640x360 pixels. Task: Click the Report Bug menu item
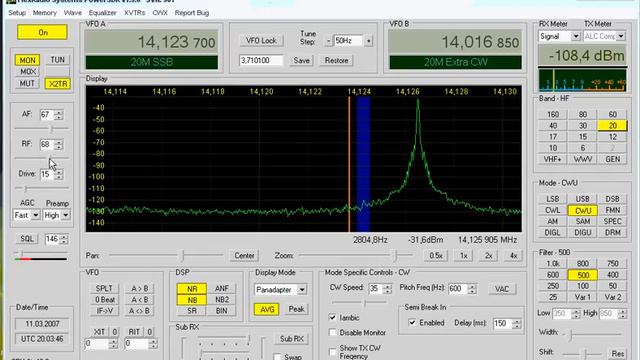coord(192,13)
